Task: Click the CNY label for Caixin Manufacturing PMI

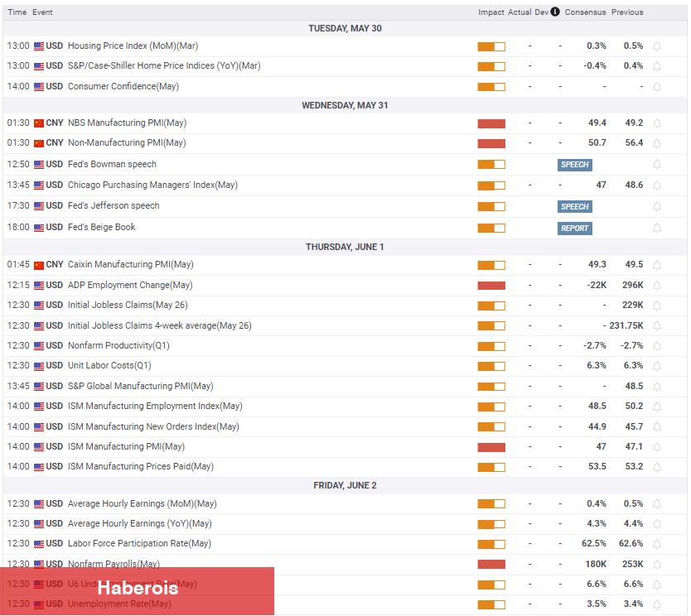Action: pos(55,265)
